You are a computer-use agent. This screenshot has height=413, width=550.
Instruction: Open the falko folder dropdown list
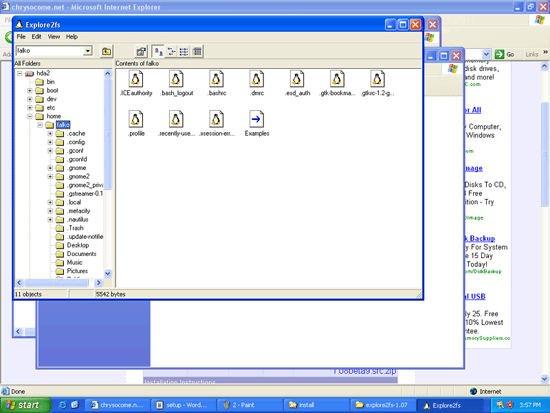tap(88, 51)
